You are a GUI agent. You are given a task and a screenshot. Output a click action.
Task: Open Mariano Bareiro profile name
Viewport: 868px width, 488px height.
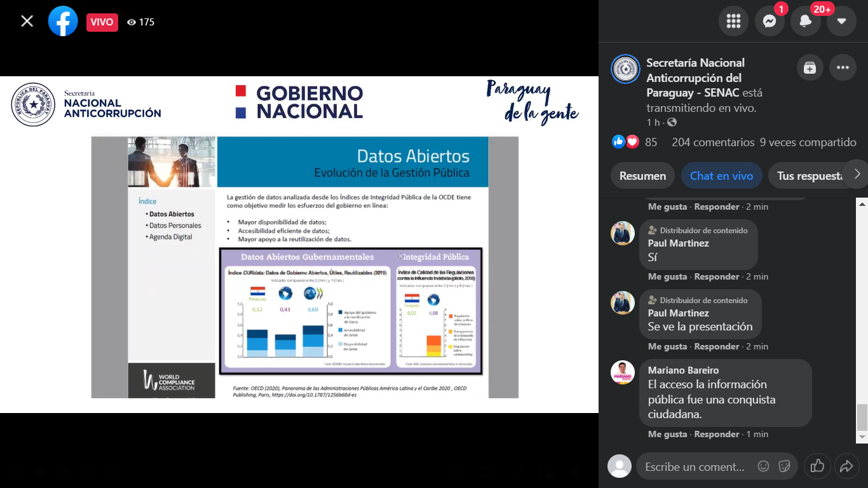point(683,370)
